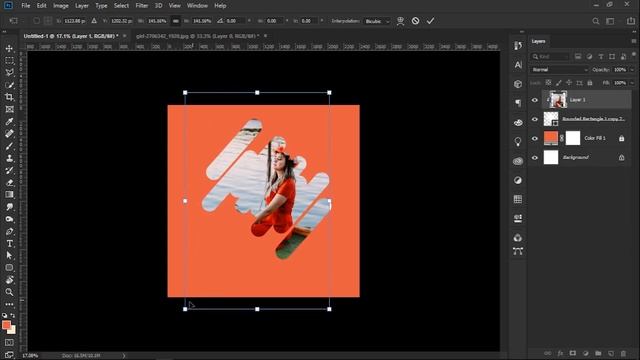Select the Rounded Rectangle shape tool
Viewport: 640px width, 360px height.
[x=9, y=268]
